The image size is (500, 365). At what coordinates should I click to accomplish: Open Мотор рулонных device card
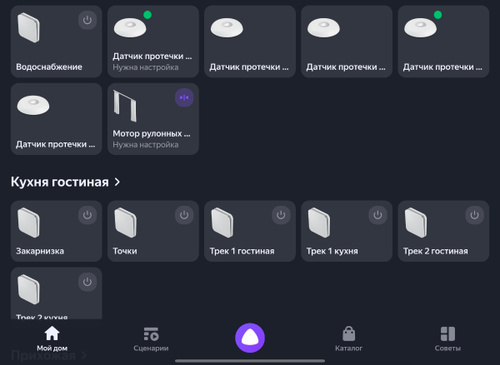tap(153, 119)
